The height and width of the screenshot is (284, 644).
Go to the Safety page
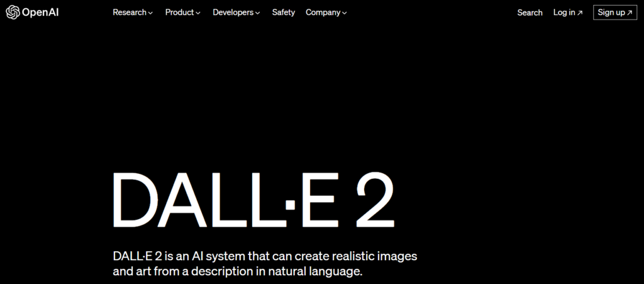pos(283,13)
